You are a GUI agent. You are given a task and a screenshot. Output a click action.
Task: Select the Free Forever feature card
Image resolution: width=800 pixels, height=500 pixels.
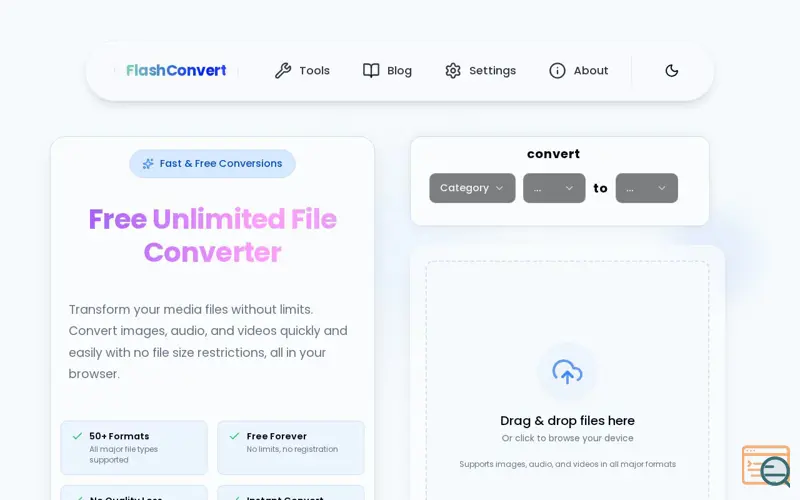291,447
